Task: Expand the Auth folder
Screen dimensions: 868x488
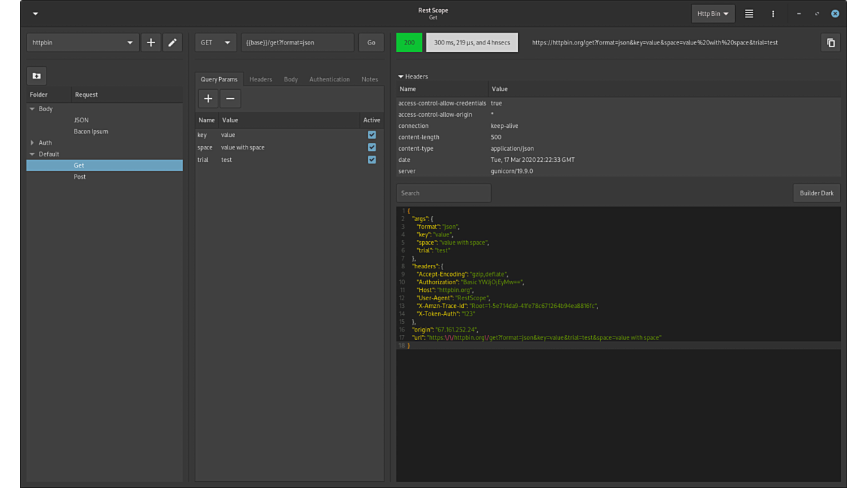Action: [32, 143]
